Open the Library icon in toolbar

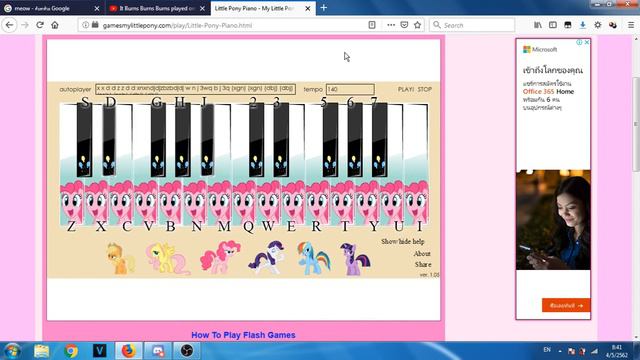click(x=538, y=25)
